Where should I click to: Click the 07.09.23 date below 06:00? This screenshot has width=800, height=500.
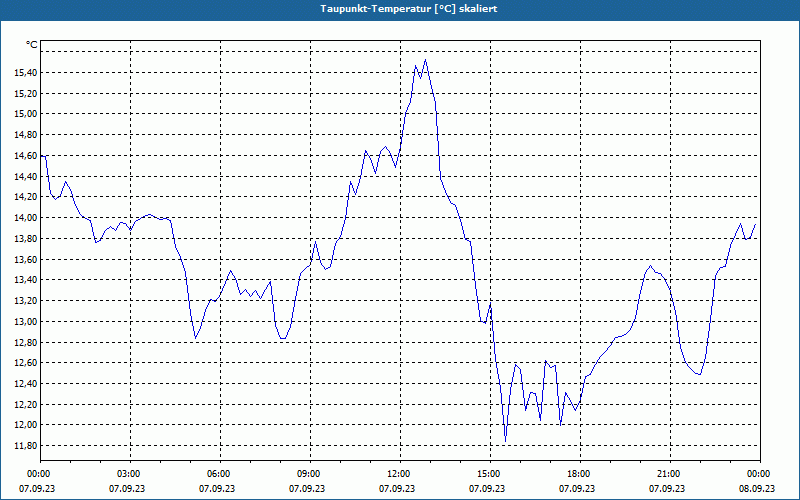[x=217, y=488]
